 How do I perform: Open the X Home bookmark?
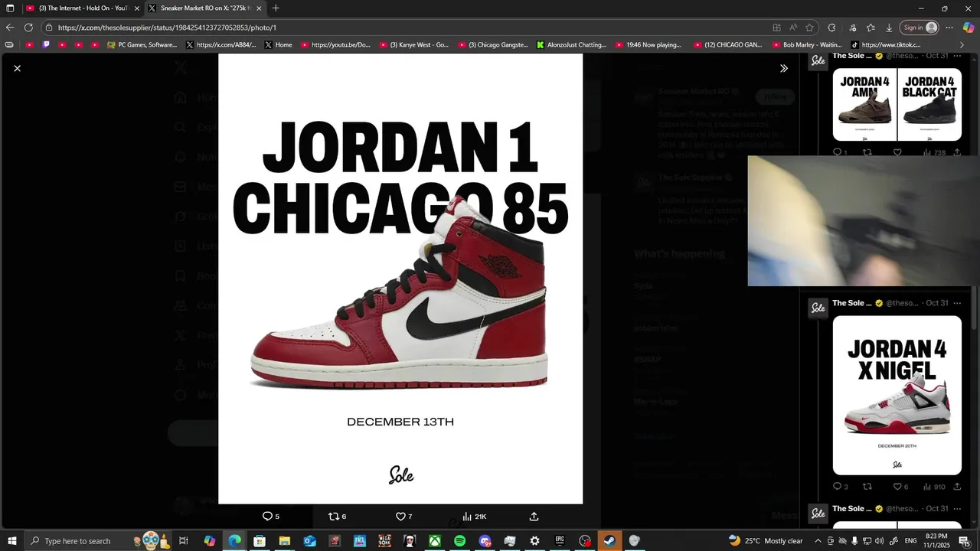278,44
